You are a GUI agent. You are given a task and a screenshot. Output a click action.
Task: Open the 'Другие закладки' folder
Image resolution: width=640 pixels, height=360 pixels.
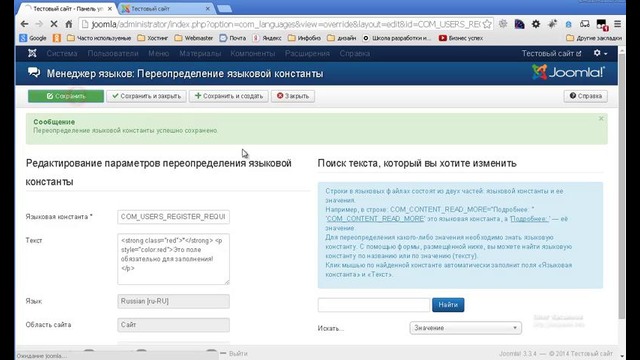click(x=594, y=38)
